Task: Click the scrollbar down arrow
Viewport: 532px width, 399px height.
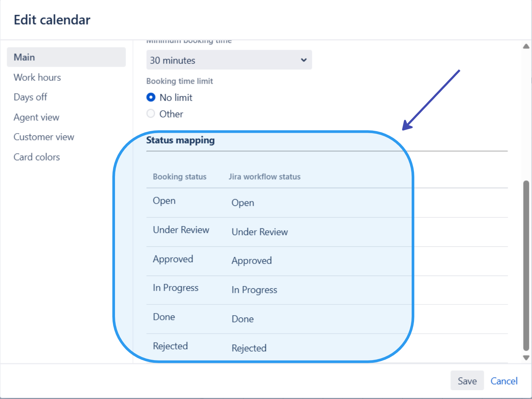Action: point(526,358)
